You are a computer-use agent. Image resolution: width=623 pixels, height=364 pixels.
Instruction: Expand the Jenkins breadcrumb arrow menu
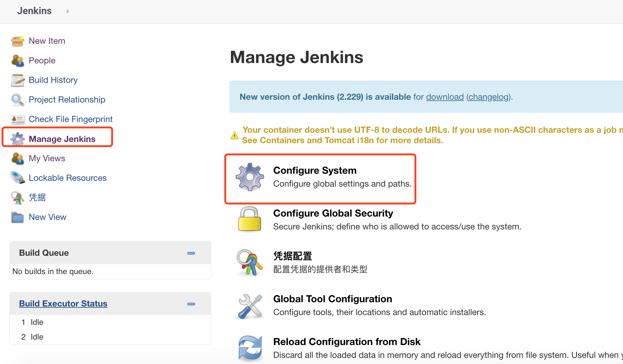pyautogui.click(x=68, y=11)
